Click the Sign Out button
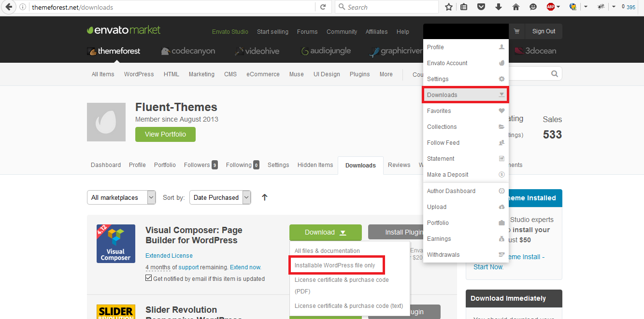This screenshot has height=319, width=644. (x=544, y=31)
